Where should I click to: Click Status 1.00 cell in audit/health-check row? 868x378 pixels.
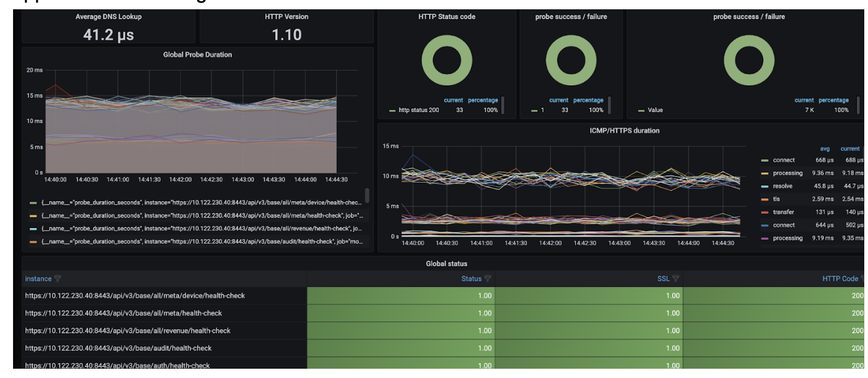click(x=401, y=348)
